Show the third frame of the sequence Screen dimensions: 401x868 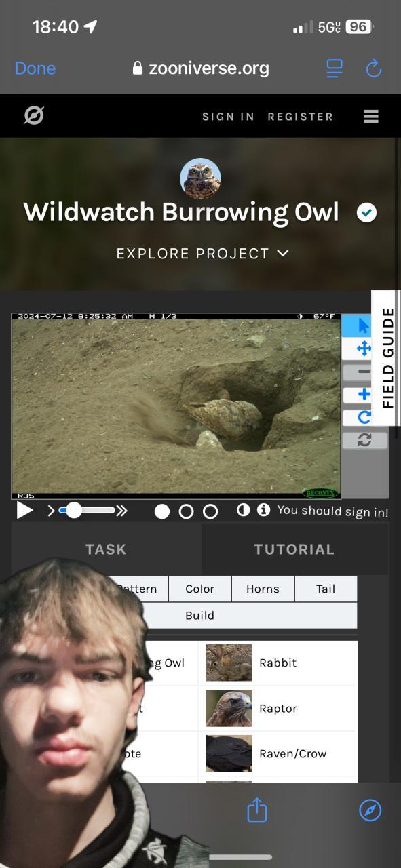click(211, 511)
